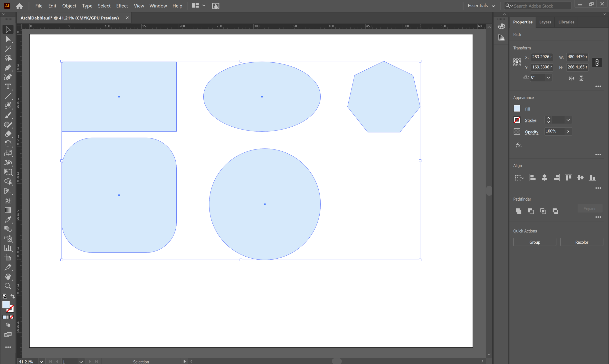Open the Stroke color swatch in Properties

point(517,120)
